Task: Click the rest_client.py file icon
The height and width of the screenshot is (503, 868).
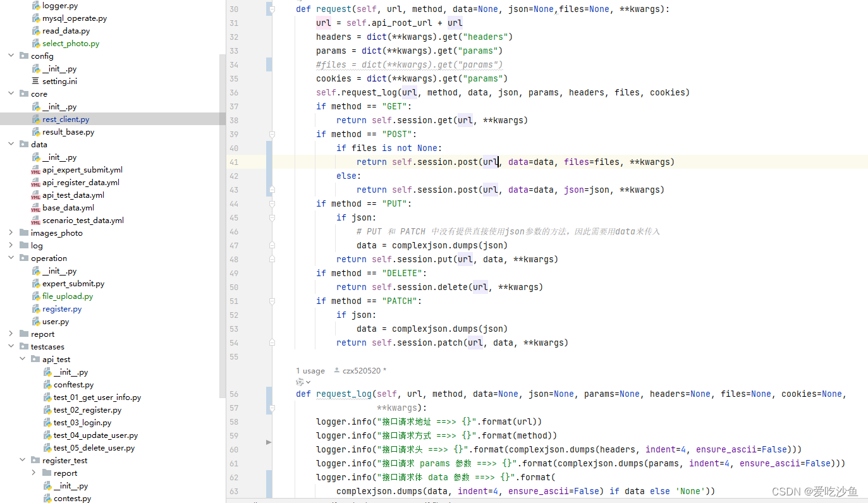Action: 36,119
